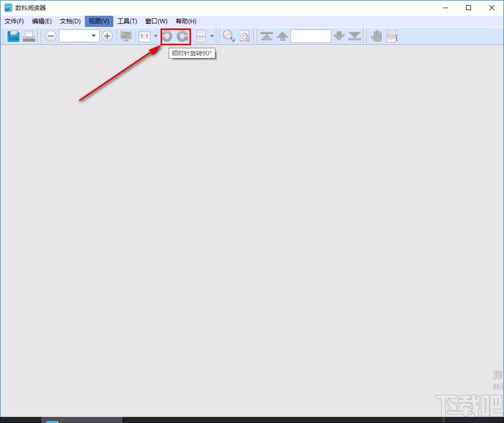The width and height of the screenshot is (504, 423).
Task: Minimize the 数科阅读器 window
Action: point(446,8)
